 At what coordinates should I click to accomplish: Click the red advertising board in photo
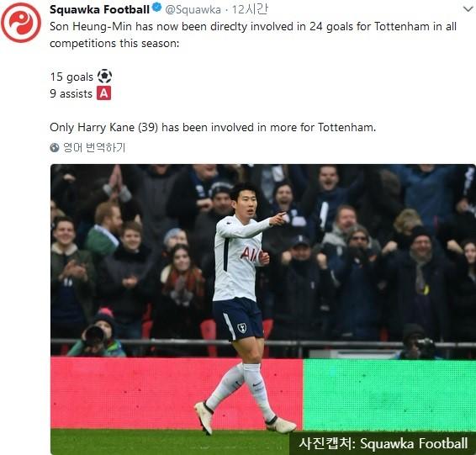click(x=177, y=394)
